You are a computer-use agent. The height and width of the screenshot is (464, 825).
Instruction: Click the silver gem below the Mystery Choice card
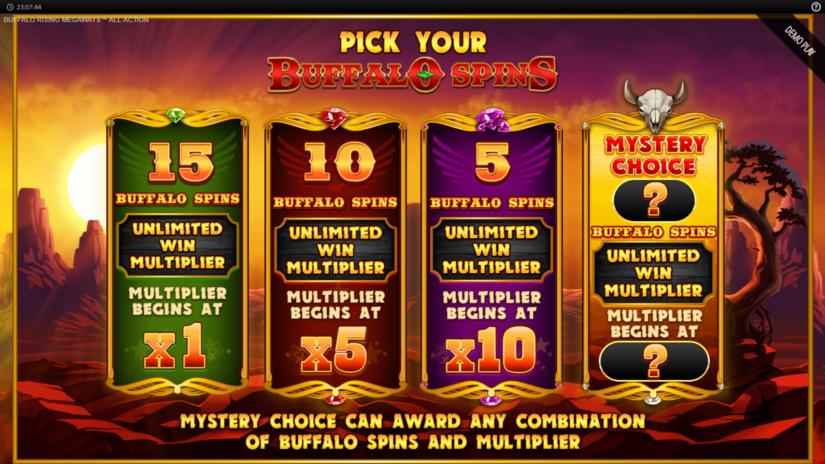[653, 399]
